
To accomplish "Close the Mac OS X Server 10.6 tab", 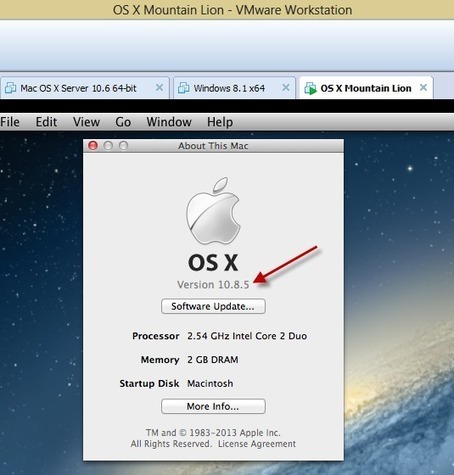I will (159, 88).
